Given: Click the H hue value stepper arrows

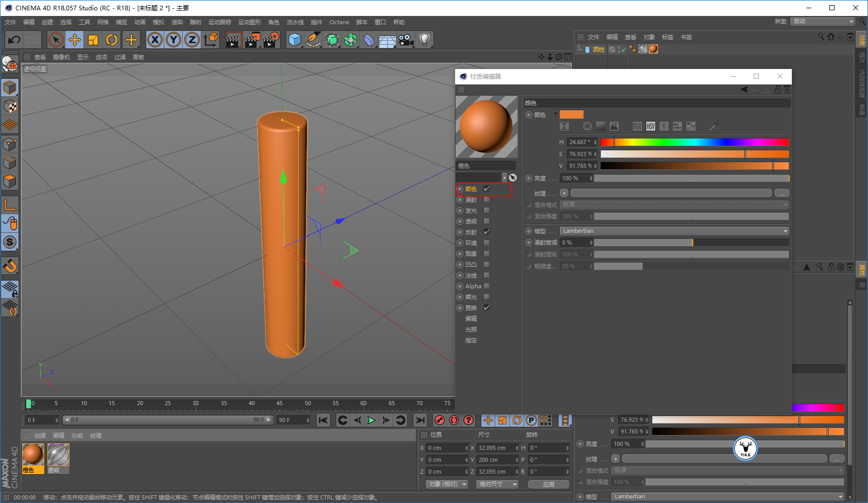Looking at the screenshot, I should pos(595,142).
